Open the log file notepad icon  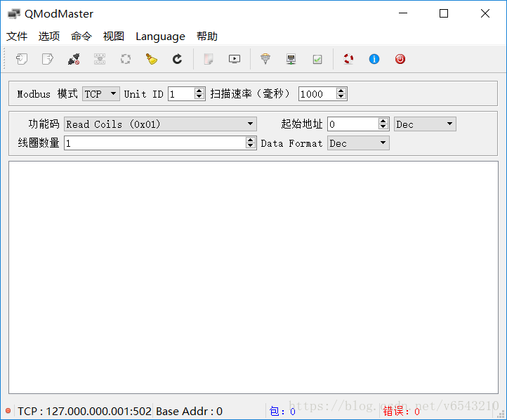pos(209,59)
